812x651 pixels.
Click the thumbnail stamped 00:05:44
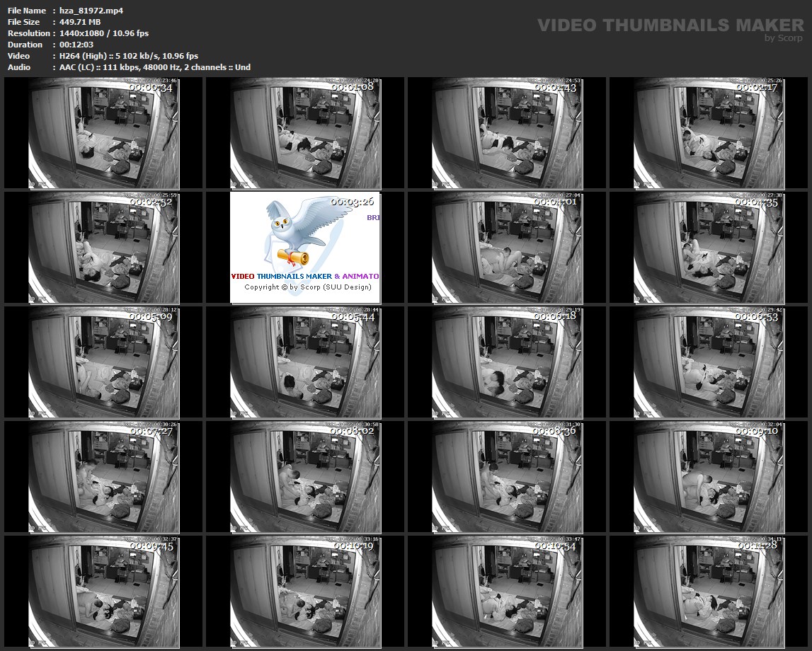click(x=305, y=362)
